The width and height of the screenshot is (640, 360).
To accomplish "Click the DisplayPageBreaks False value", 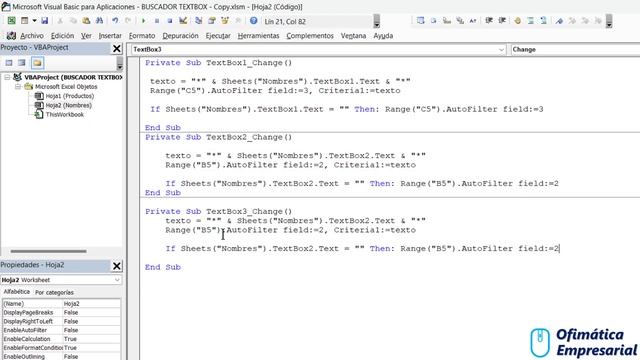I will point(91,313).
